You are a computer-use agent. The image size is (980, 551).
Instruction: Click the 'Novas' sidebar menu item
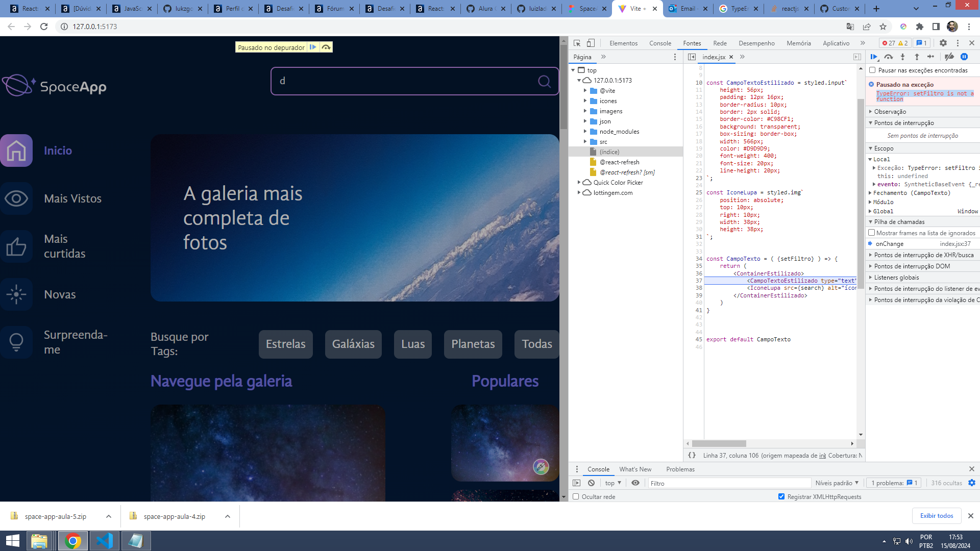tap(60, 294)
